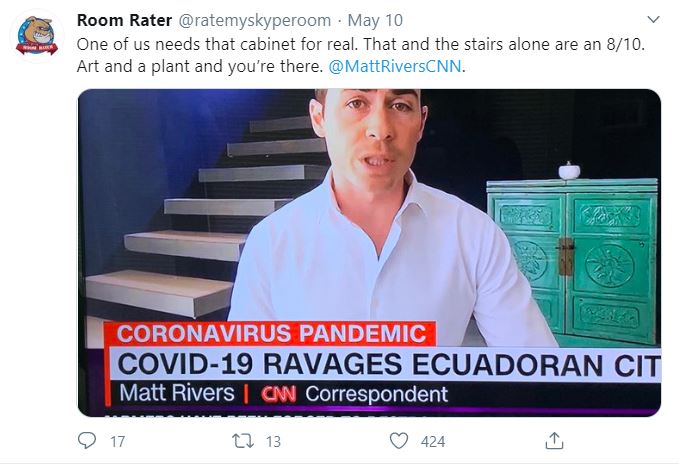View the 424 likes count
The image size is (679, 464).
433,441
